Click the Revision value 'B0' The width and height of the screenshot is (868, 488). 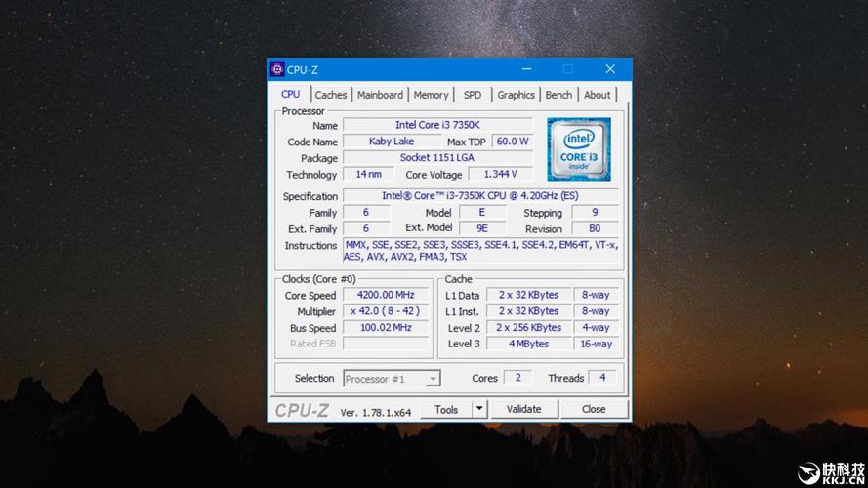pyautogui.click(x=595, y=228)
